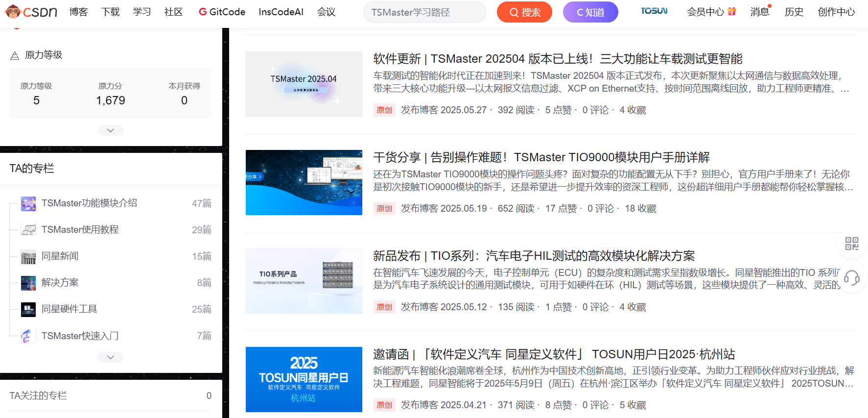Open 会员中心
The width and height of the screenshot is (868, 418).
tap(705, 12)
